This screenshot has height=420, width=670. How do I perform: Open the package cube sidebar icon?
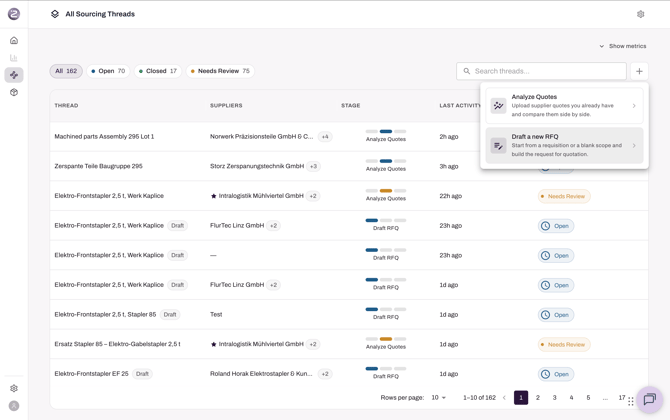tap(14, 92)
